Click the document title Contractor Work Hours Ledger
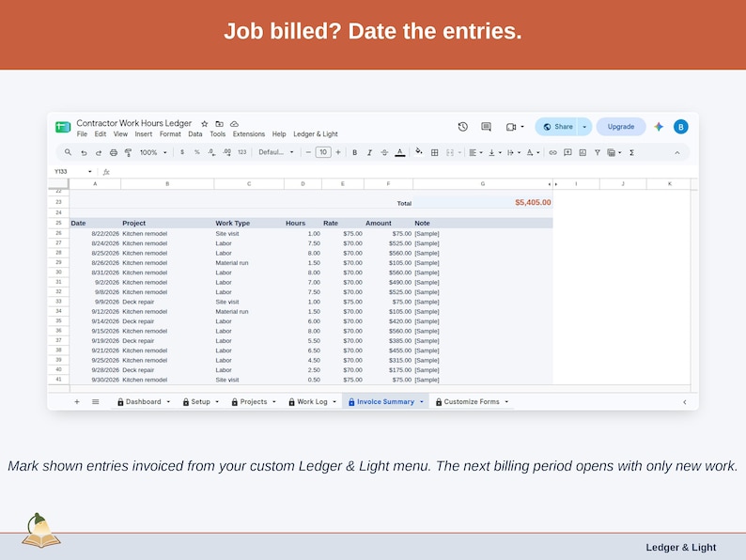The width and height of the screenshot is (746, 560). pyautogui.click(x=133, y=123)
